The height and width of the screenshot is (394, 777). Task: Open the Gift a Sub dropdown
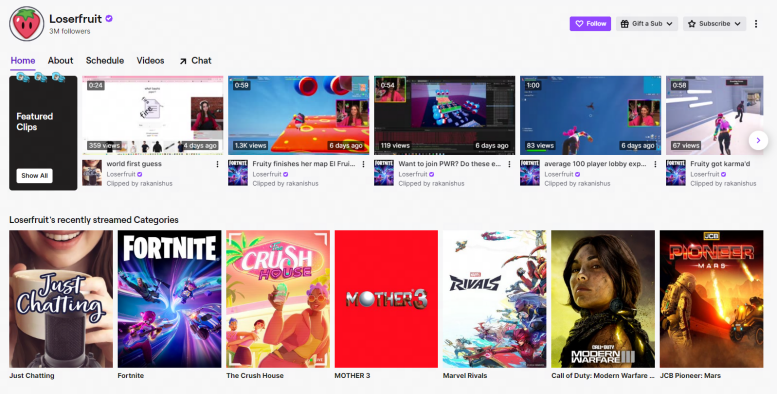click(x=647, y=23)
